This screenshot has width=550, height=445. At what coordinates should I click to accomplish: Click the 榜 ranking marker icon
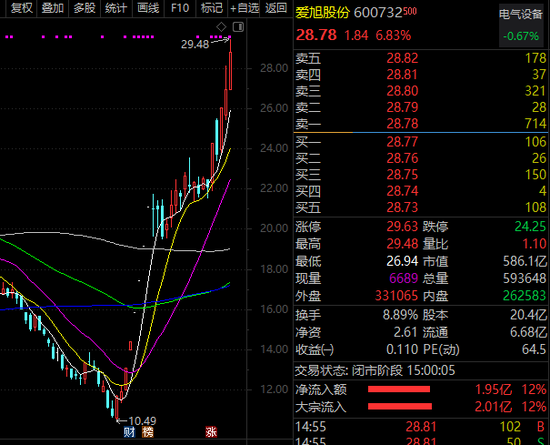(148, 432)
